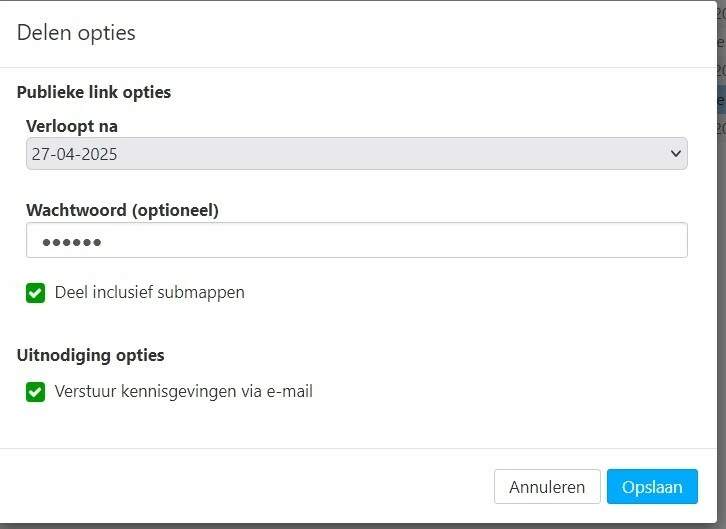This screenshot has height=529, width=726.
Task: Save the settings with Opslaan
Action: tap(652, 487)
